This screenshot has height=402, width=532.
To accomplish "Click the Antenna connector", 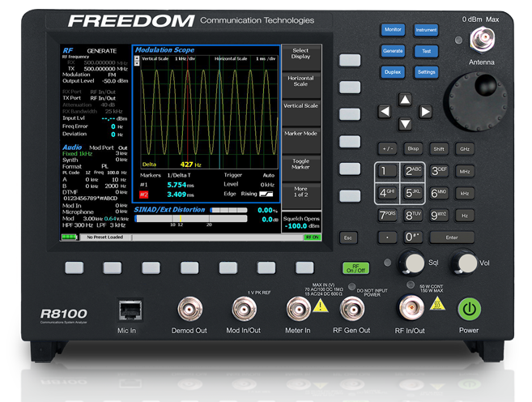I will tap(482, 40).
